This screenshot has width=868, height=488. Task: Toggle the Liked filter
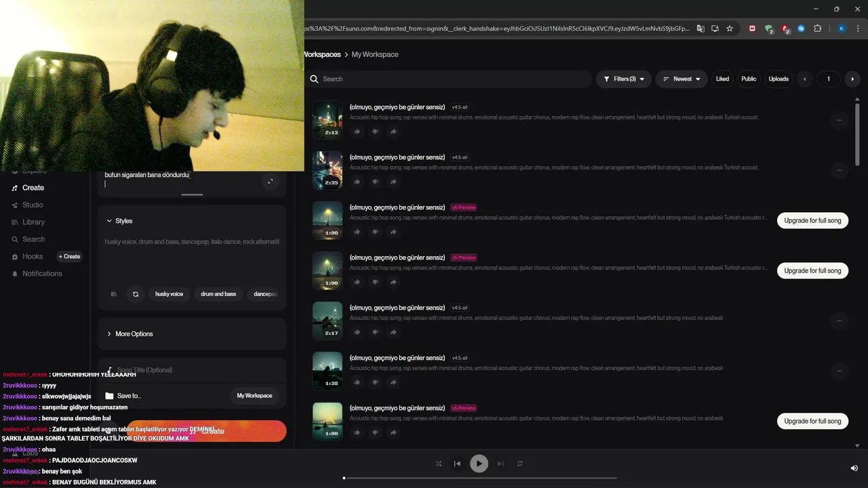pos(722,79)
